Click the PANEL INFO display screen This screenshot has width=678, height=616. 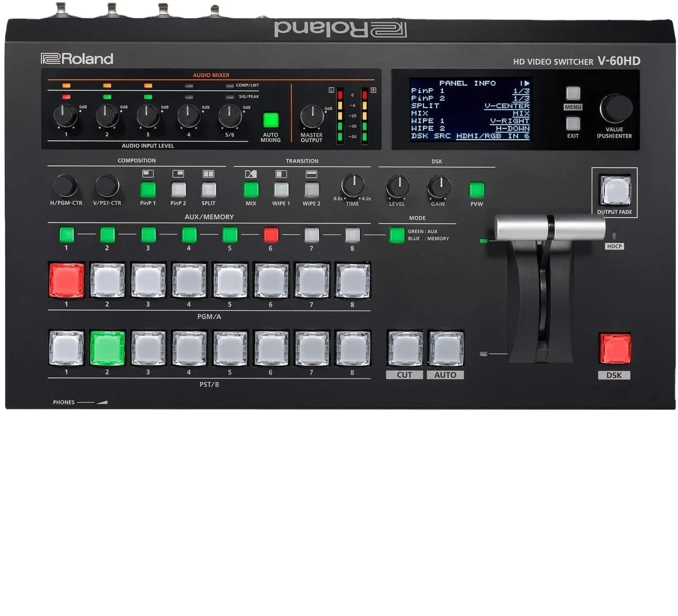tap(470, 110)
